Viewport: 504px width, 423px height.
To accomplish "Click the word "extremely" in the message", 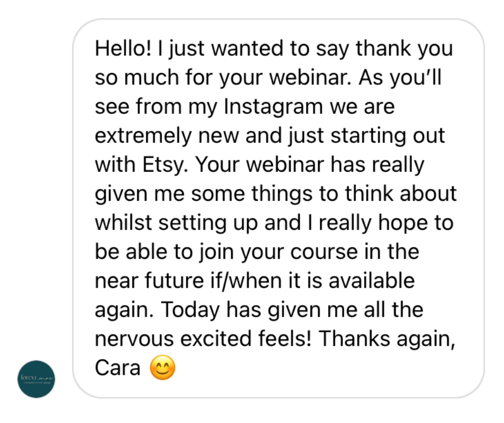I will 143,136.
